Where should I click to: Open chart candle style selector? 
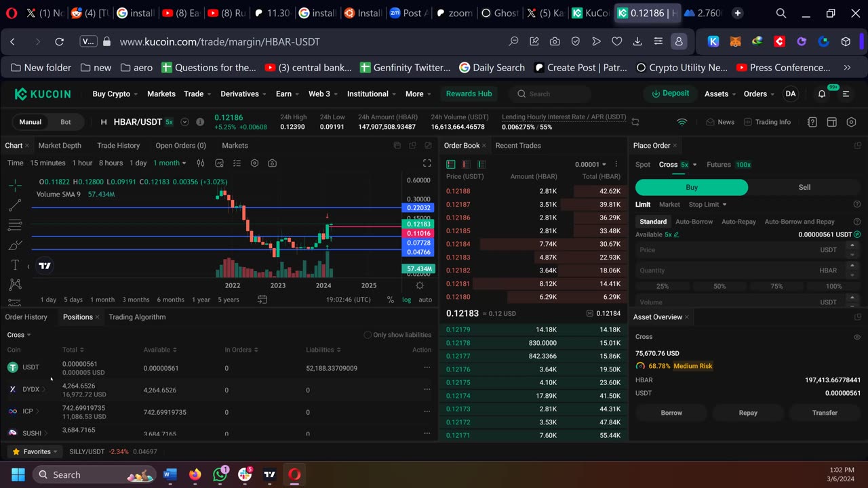pos(201,163)
